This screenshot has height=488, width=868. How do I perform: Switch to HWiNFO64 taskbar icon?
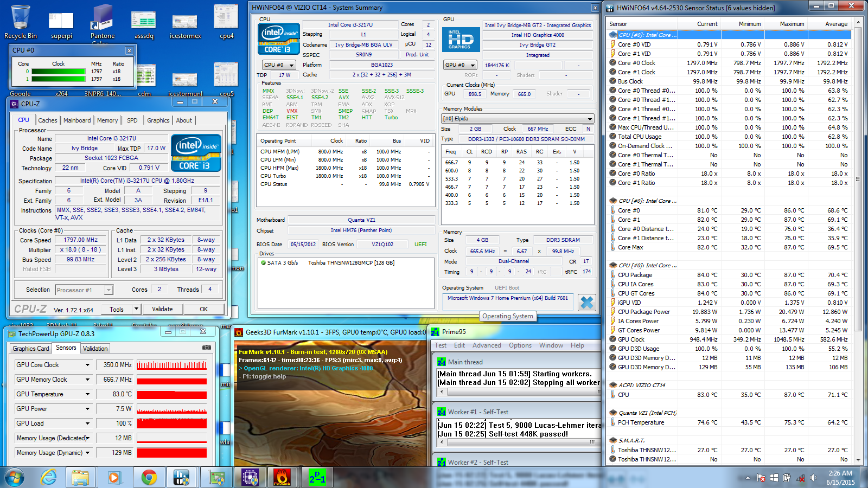pos(181,477)
